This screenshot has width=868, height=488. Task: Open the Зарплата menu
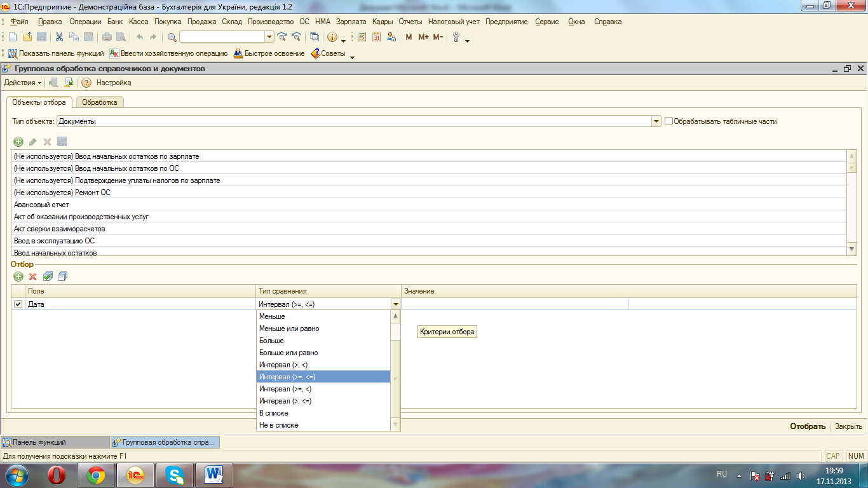pos(351,22)
